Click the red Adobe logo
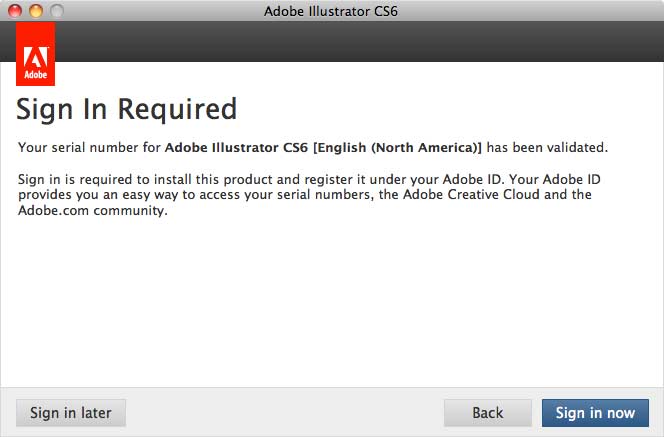664x437 pixels. coord(36,54)
